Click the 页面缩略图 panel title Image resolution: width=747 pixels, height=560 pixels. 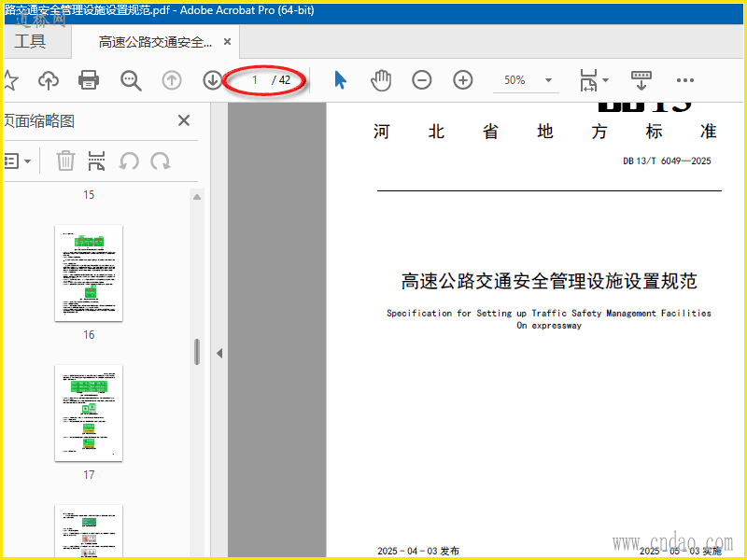point(40,121)
